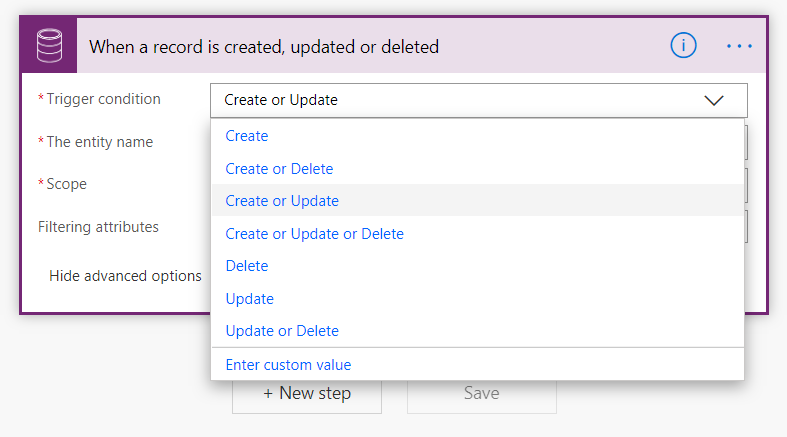Choose the Update option
The width and height of the screenshot is (787, 437).
pos(477,299)
